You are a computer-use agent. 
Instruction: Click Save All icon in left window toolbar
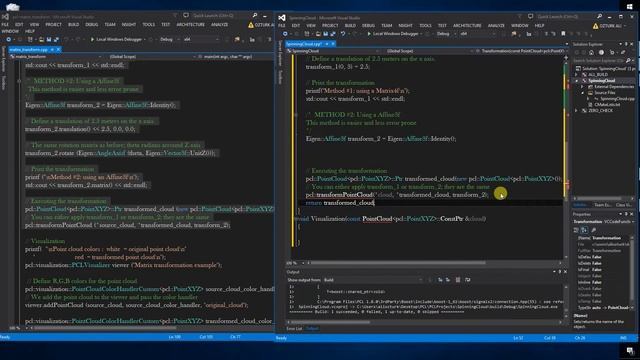56,40
